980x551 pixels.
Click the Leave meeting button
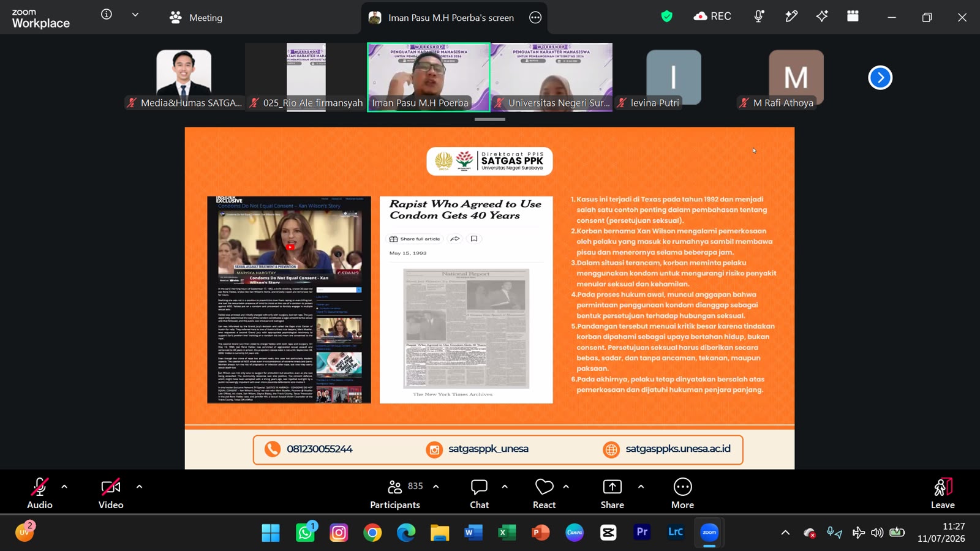[x=943, y=493]
